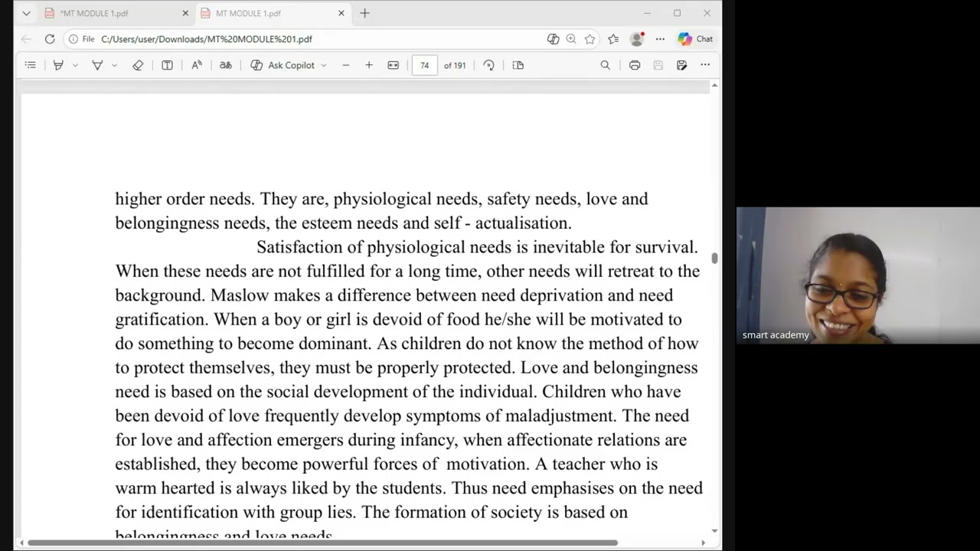Expand the Ask Copilot dropdown arrow
Screen dimensions: 980x551
(324, 65)
